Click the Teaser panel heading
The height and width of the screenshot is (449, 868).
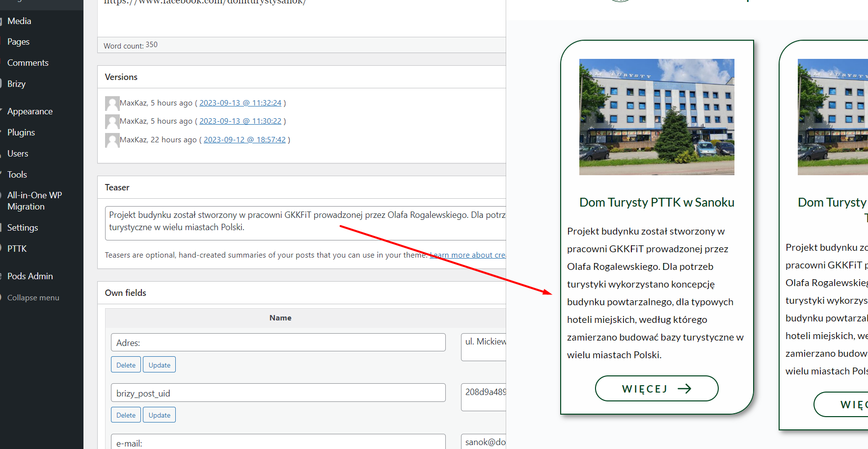(x=117, y=187)
